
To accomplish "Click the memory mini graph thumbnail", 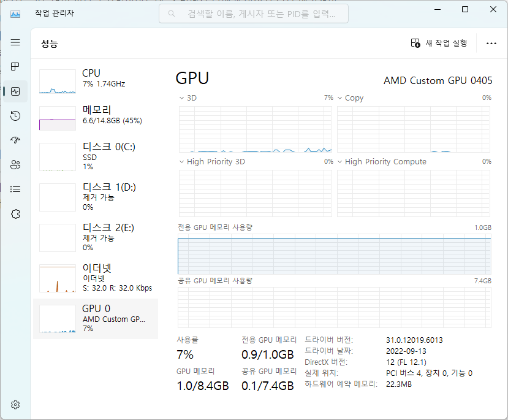I will click(x=58, y=118).
